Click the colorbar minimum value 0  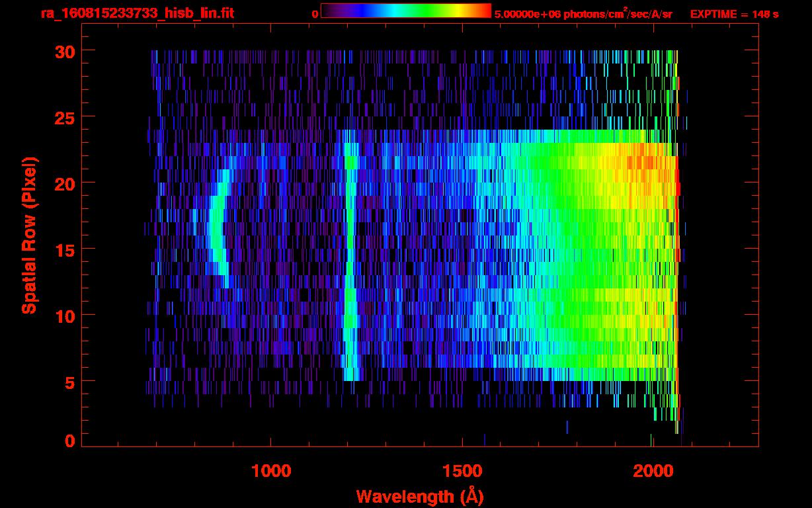[x=315, y=14]
